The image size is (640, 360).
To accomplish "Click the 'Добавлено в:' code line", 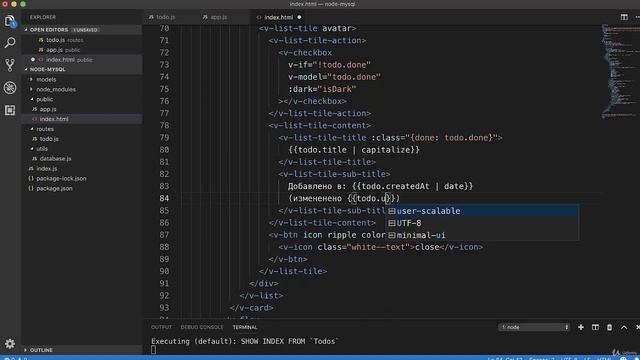I will pos(380,186).
